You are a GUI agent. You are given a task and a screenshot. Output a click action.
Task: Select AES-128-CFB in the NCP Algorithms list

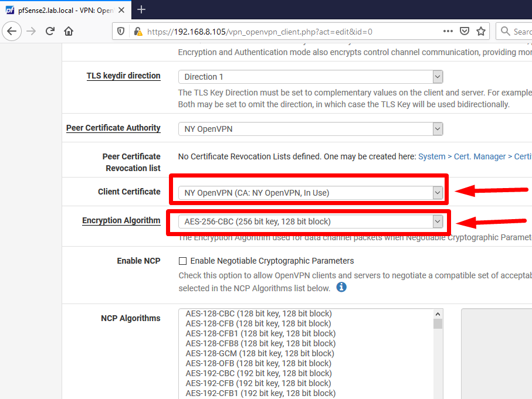(258, 323)
